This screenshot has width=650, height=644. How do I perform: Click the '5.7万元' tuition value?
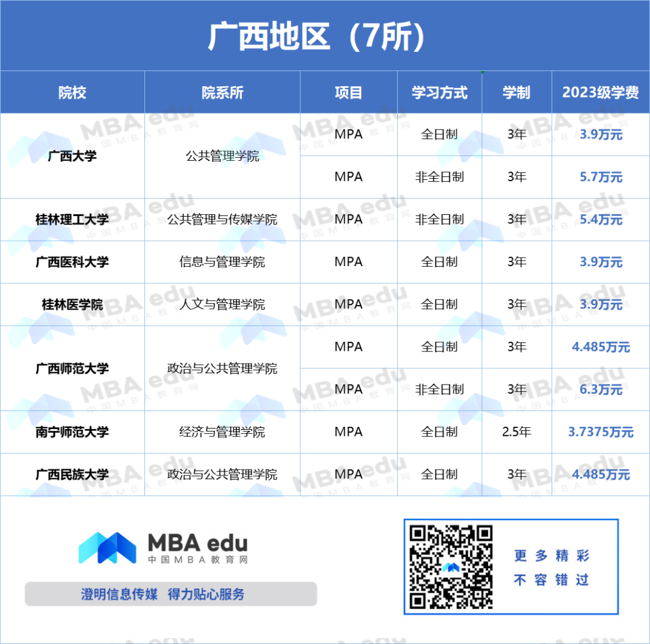[601, 177]
